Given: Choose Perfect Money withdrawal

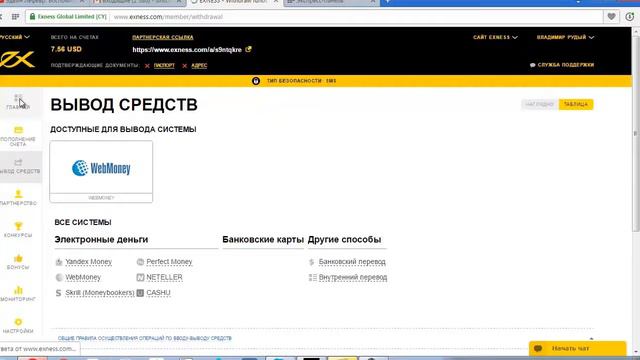Looking at the screenshot, I should [169, 262].
